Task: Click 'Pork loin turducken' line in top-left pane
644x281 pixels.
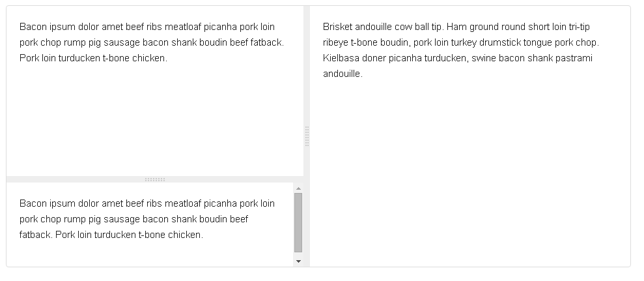Action: (x=94, y=58)
